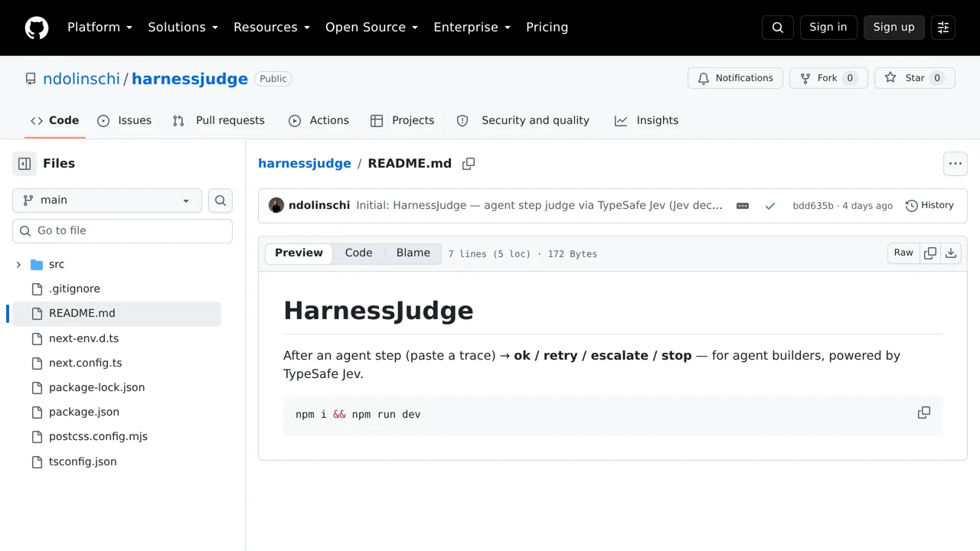Open the more file actions ellipsis menu
The image size is (980, 551).
click(x=955, y=164)
